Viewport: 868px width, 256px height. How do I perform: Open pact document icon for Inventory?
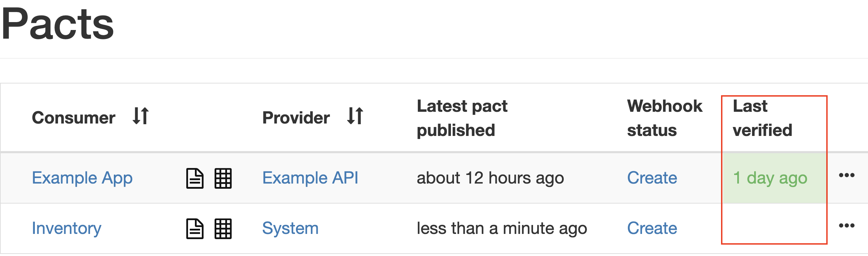coord(195,229)
